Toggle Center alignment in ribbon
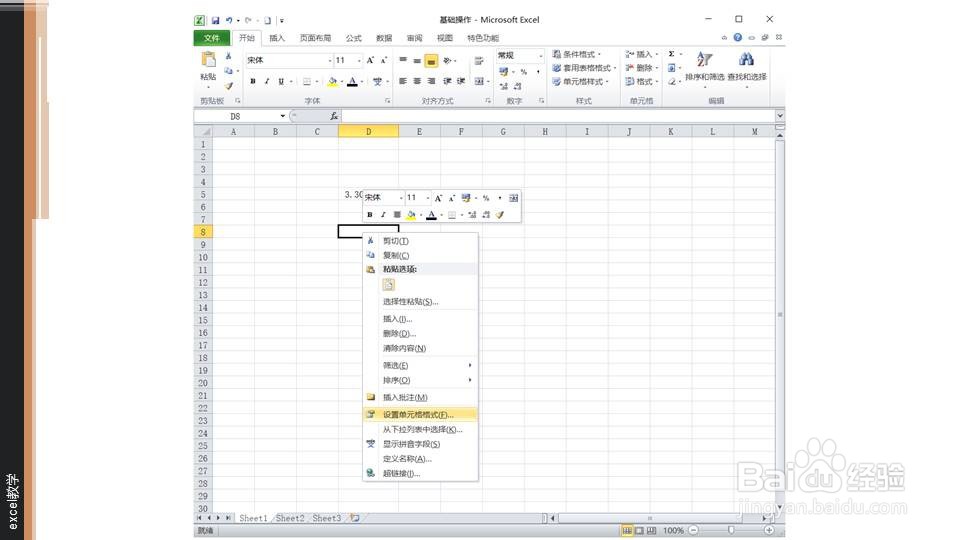Screen dimensions: 960x540 coord(417,81)
